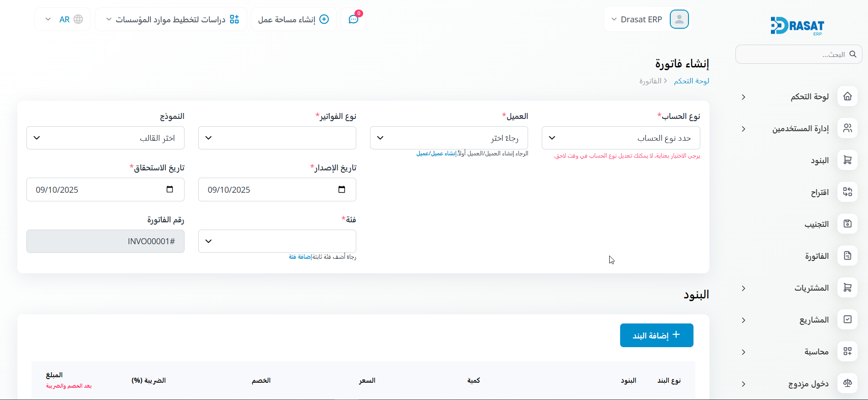Viewport: 868px width, 400px height.
Task: Expand the purchases sidebar menu chevron
Action: [743, 288]
